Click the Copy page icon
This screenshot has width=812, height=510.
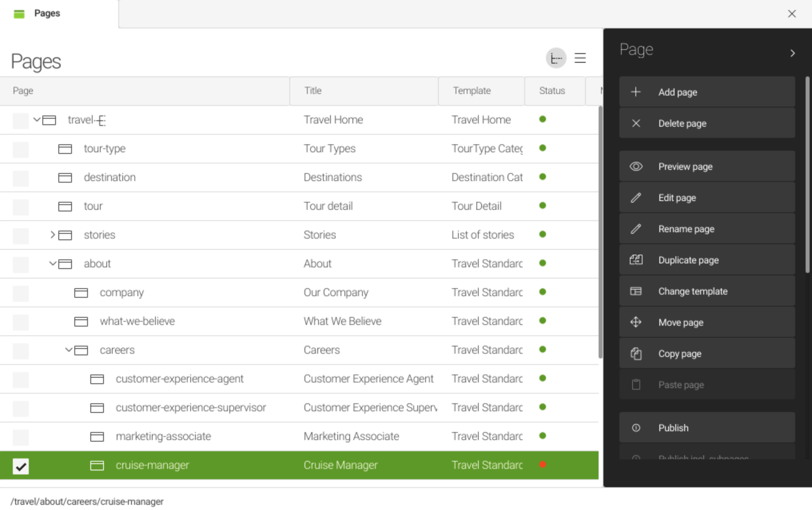point(636,353)
